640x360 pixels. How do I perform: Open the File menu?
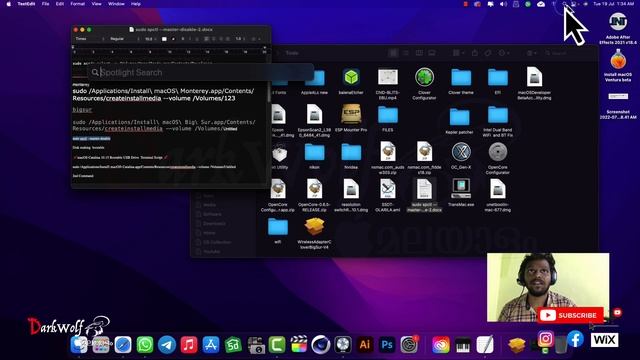pos(45,4)
